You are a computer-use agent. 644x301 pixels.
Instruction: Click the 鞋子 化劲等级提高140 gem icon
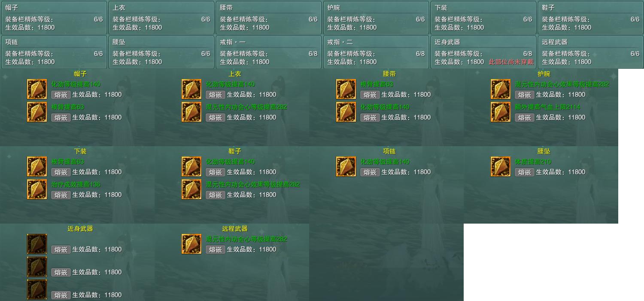[x=191, y=167]
